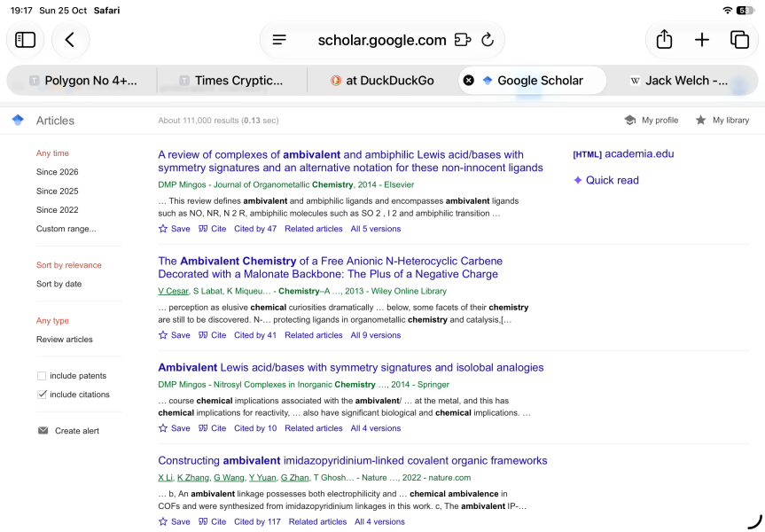Switch to the at DuckDuckGo tab
The width and height of the screenshot is (765, 532).
pyautogui.click(x=382, y=81)
